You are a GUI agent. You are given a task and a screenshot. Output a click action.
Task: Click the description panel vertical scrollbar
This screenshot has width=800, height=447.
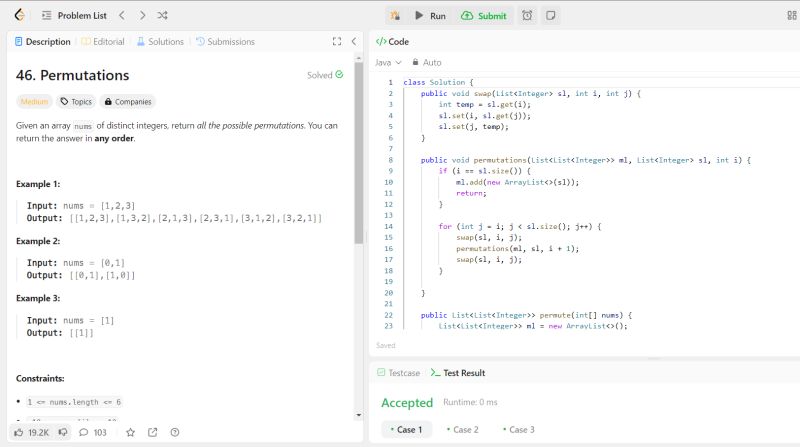coord(358,150)
